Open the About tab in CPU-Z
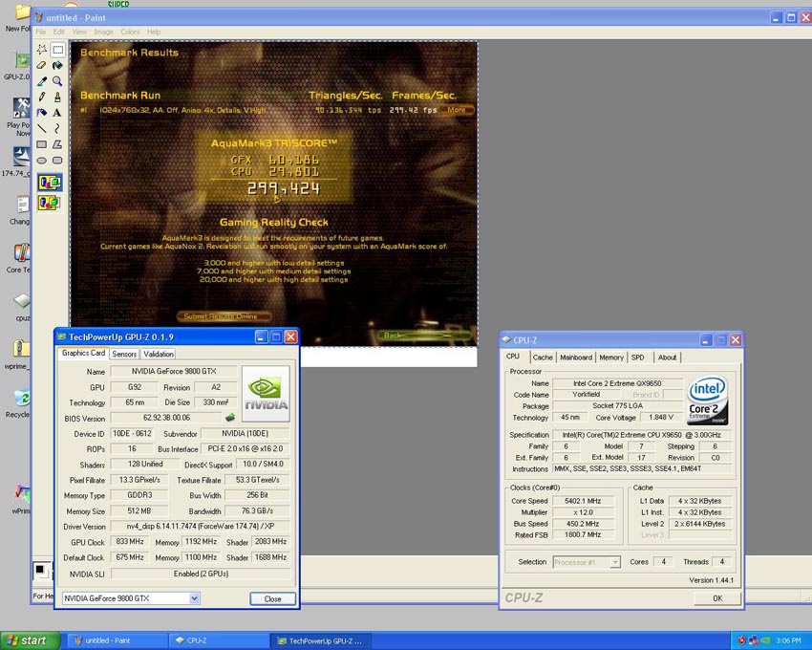Screen dimensions: 812x650 pos(667,357)
